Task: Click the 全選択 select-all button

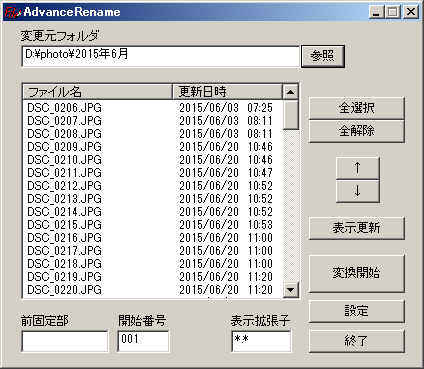Action: pos(356,108)
